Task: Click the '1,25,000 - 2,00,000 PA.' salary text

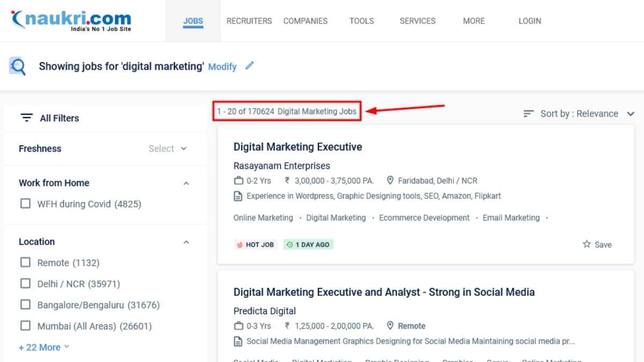Action: click(x=334, y=326)
